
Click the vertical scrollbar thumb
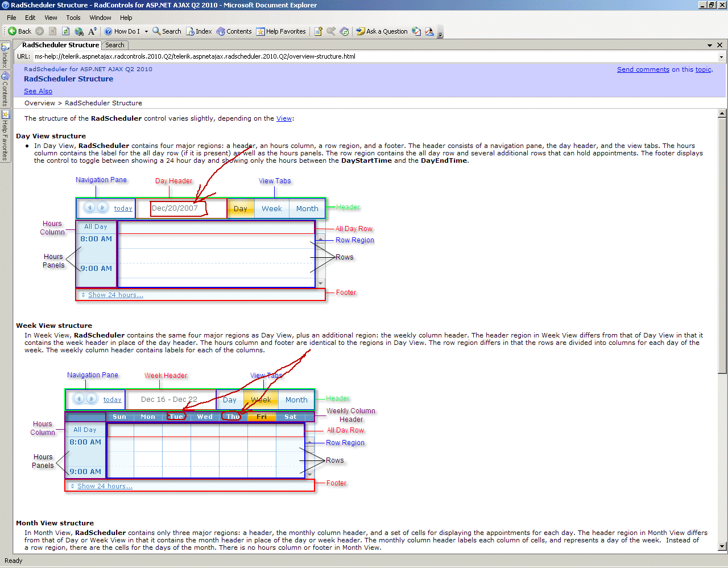(x=722, y=245)
